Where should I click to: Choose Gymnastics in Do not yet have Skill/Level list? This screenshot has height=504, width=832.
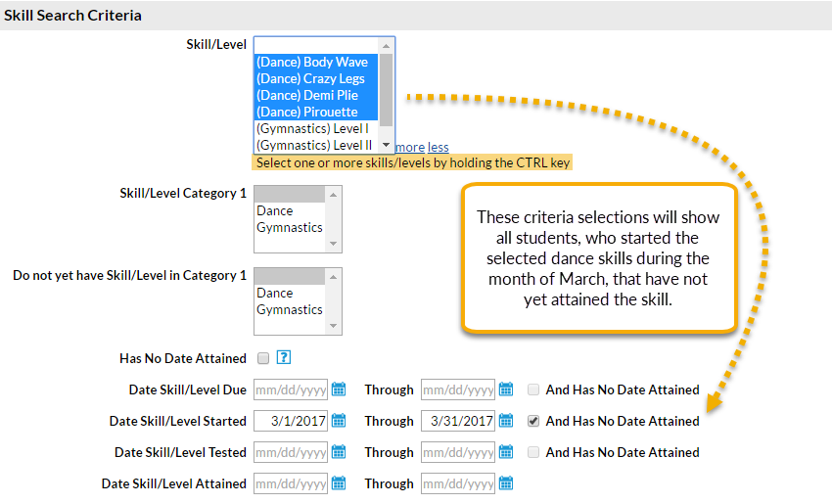290,309
